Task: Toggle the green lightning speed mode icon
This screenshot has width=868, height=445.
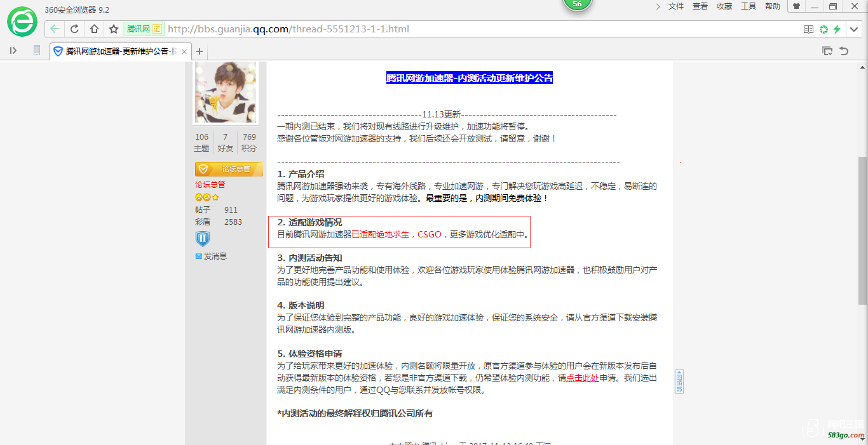Action: click(837, 29)
